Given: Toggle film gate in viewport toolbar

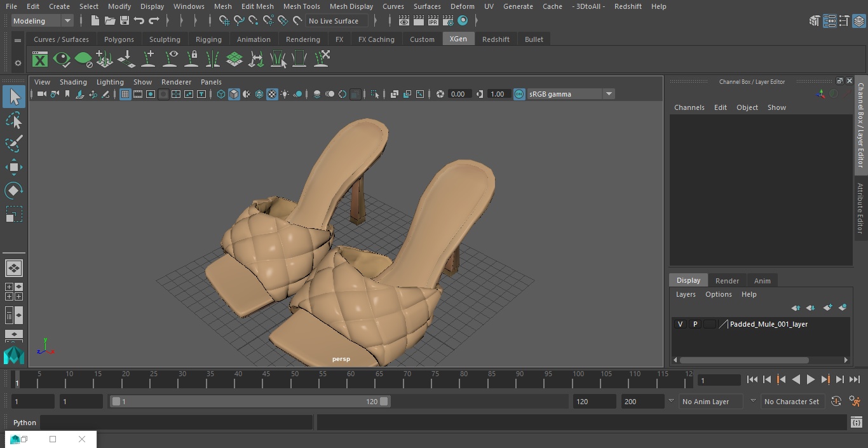Looking at the screenshot, I should tap(138, 94).
